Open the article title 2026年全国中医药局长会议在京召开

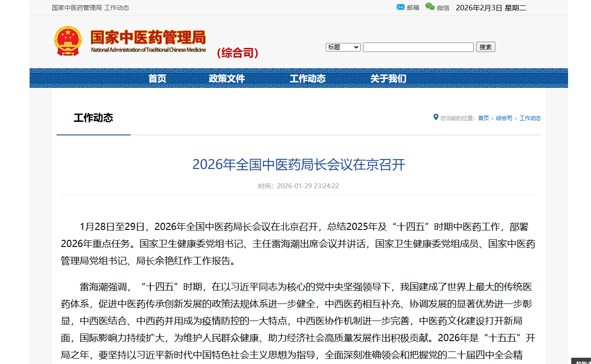coord(298,165)
